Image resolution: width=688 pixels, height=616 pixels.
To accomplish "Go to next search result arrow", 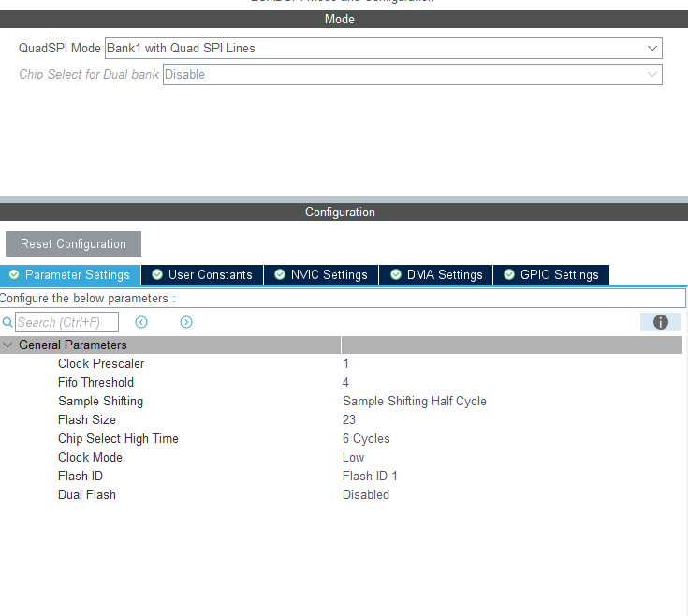I will tap(186, 322).
